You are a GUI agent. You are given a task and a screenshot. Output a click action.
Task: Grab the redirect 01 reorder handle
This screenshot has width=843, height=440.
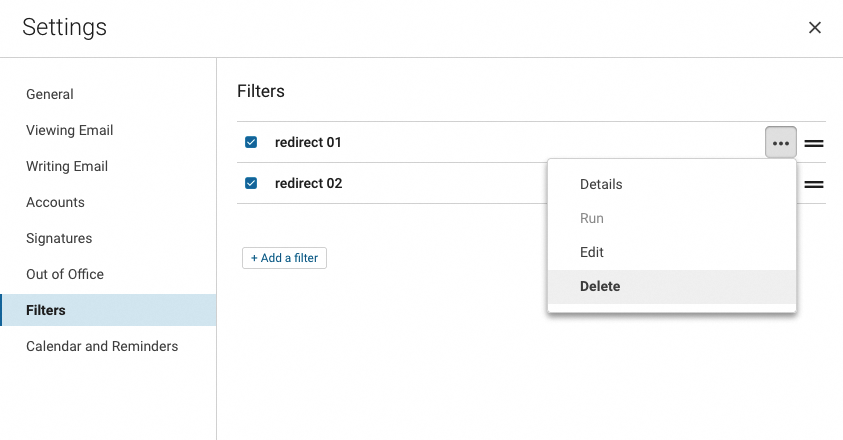click(x=814, y=143)
